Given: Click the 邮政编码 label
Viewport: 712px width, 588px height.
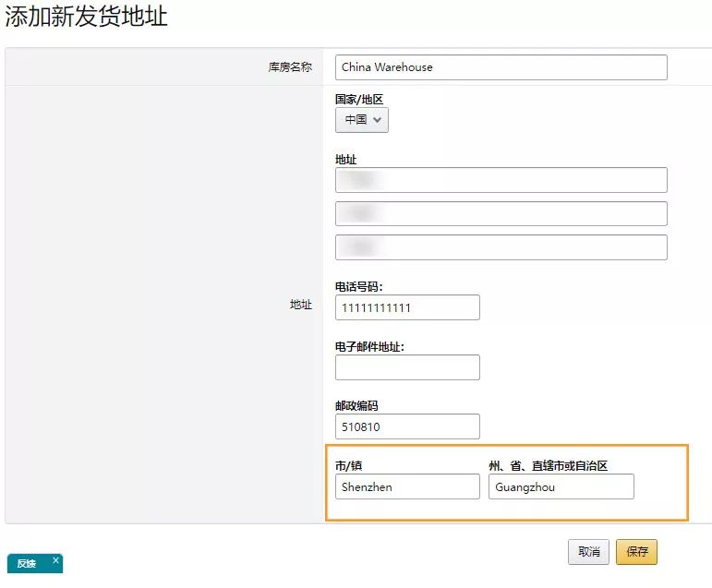Looking at the screenshot, I should tap(356, 406).
